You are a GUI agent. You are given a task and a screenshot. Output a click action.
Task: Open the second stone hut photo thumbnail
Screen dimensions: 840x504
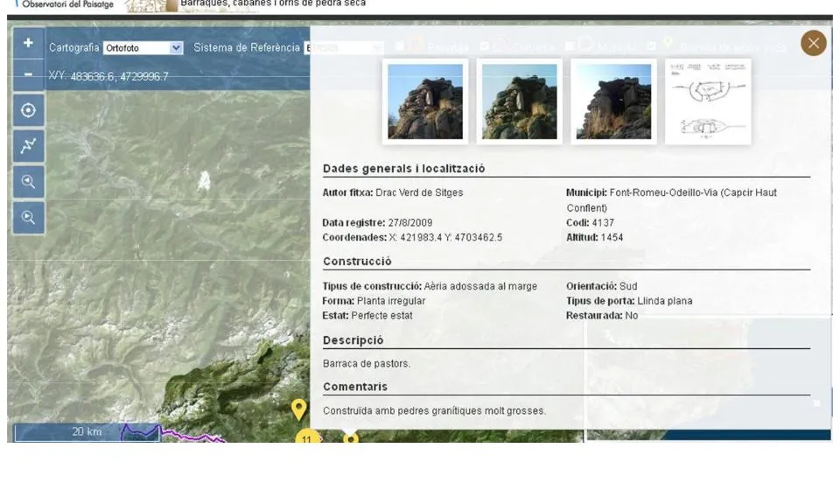point(519,101)
